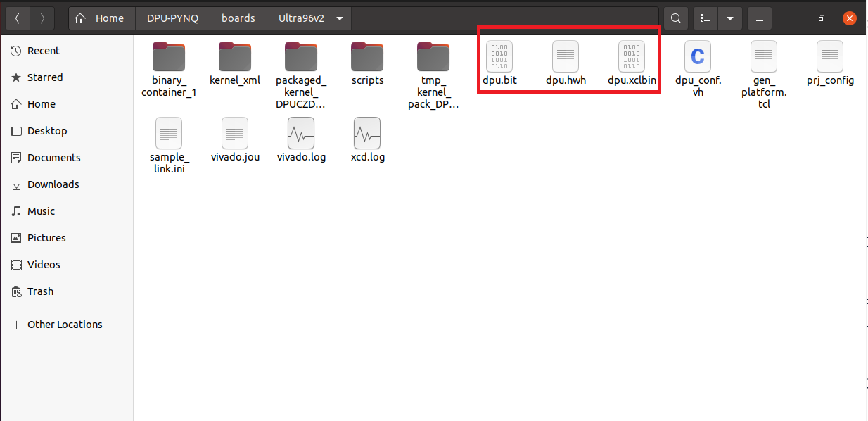This screenshot has width=868, height=421.
Task: Open Other Locations in the sidebar
Action: [67, 325]
